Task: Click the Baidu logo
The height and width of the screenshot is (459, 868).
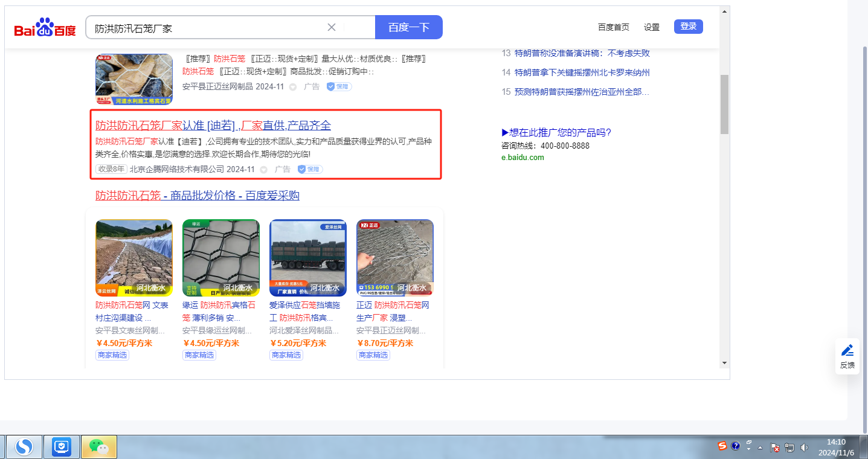Action: [45, 28]
